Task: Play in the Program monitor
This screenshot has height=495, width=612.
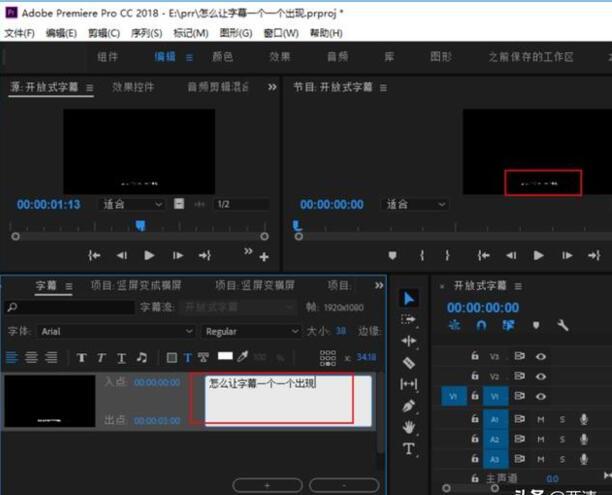Action: pyautogui.click(x=538, y=255)
